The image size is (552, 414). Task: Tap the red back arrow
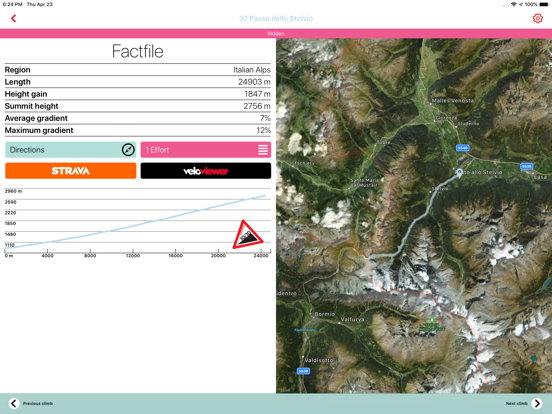(x=13, y=18)
